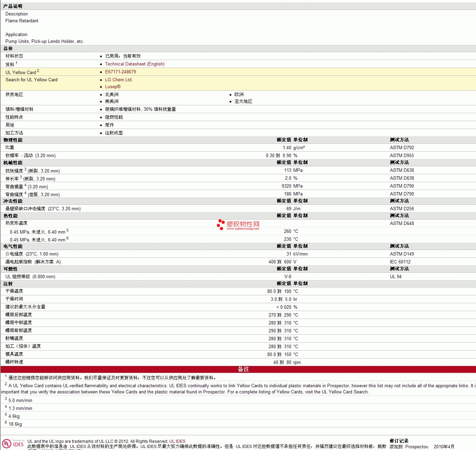476x450 pixels.
Task: Select the 亚太地区 supply region
Action: [243, 102]
